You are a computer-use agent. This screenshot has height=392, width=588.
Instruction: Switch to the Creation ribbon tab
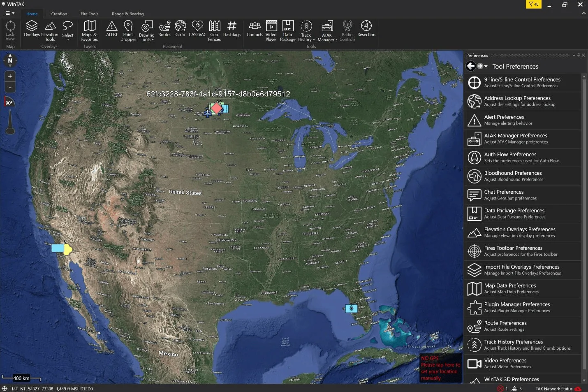(x=59, y=14)
